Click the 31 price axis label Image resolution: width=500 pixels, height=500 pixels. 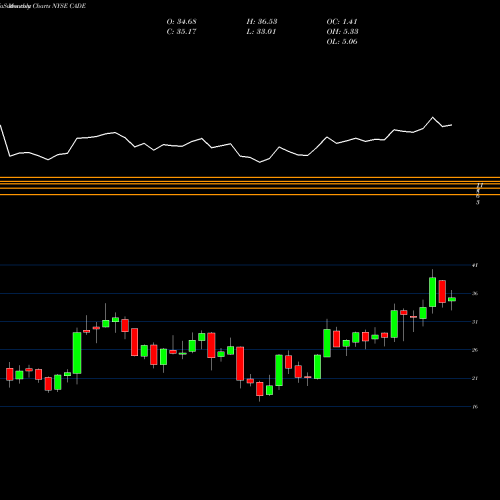click(x=475, y=322)
